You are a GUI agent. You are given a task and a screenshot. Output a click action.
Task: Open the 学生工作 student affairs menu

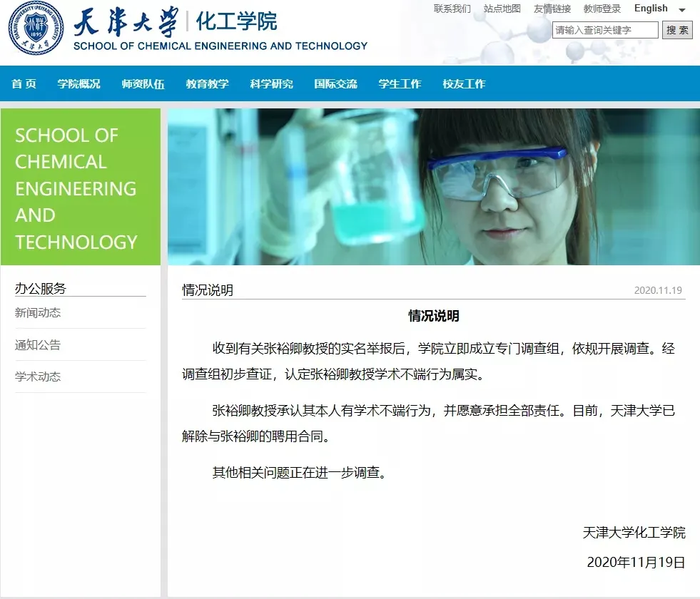click(x=400, y=83)
